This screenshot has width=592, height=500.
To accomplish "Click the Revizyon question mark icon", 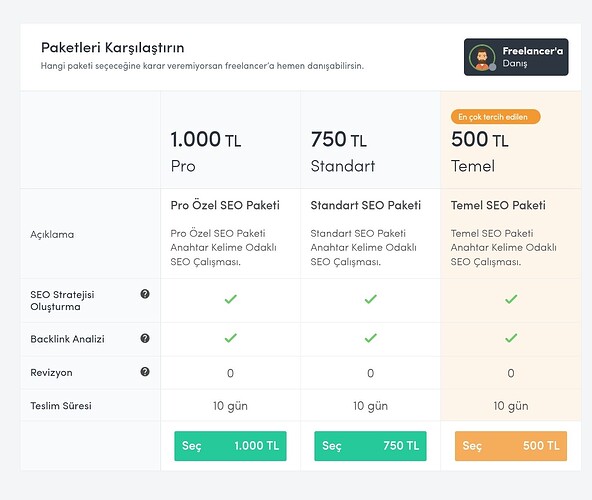I will [145, 372].
